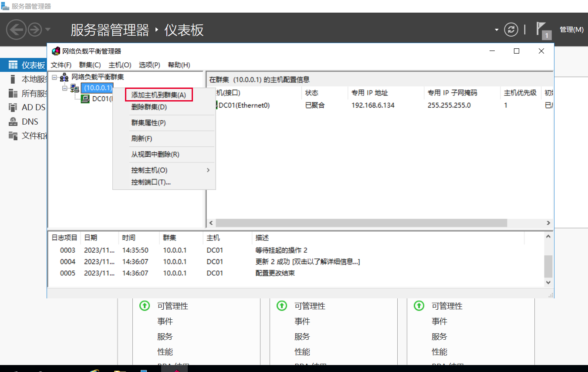Open the DNS role sidebar icon
Image resolution: width=588 pixels, height=372 pixels.
tap(13, 122)
